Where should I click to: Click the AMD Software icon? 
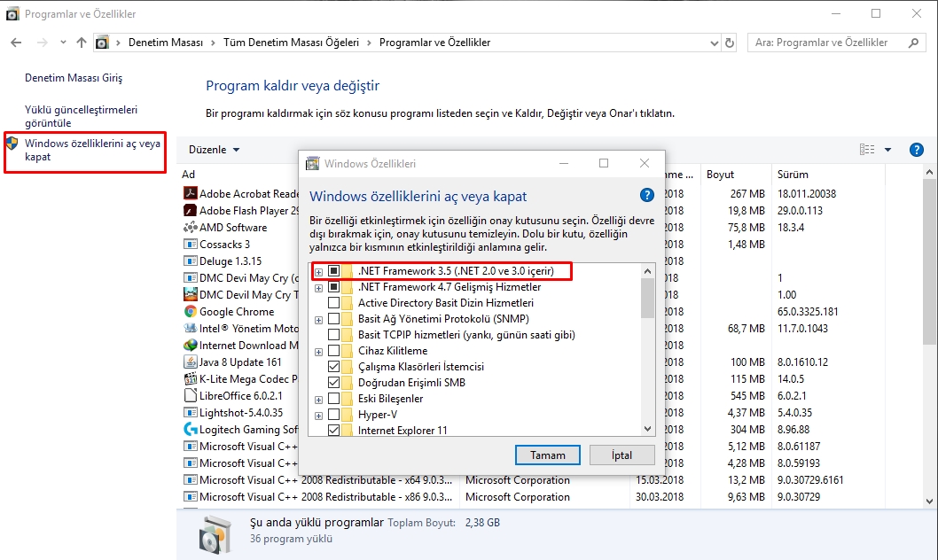point(191,227)
